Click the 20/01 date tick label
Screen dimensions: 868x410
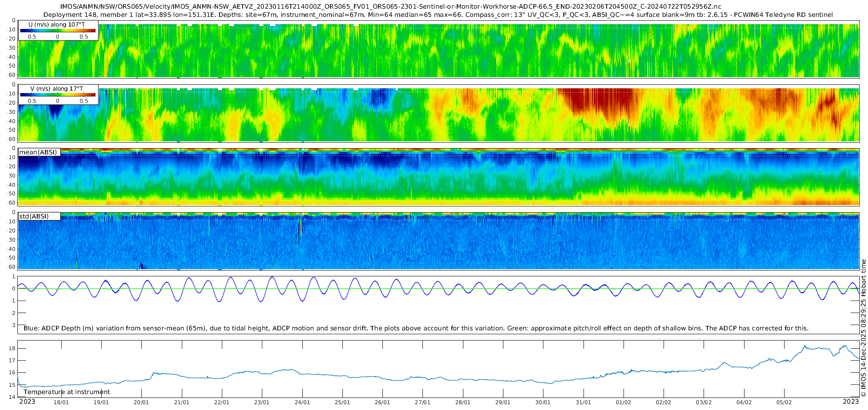pos(141,402)
